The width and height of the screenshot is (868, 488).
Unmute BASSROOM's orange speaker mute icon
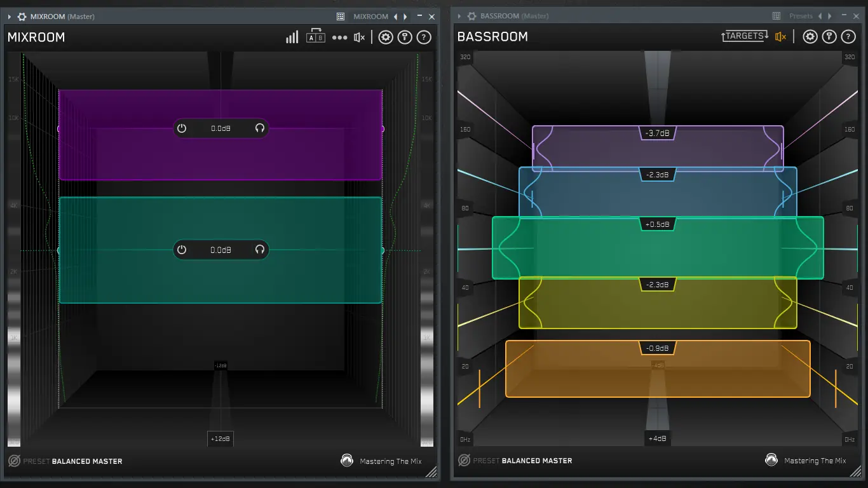780,36
